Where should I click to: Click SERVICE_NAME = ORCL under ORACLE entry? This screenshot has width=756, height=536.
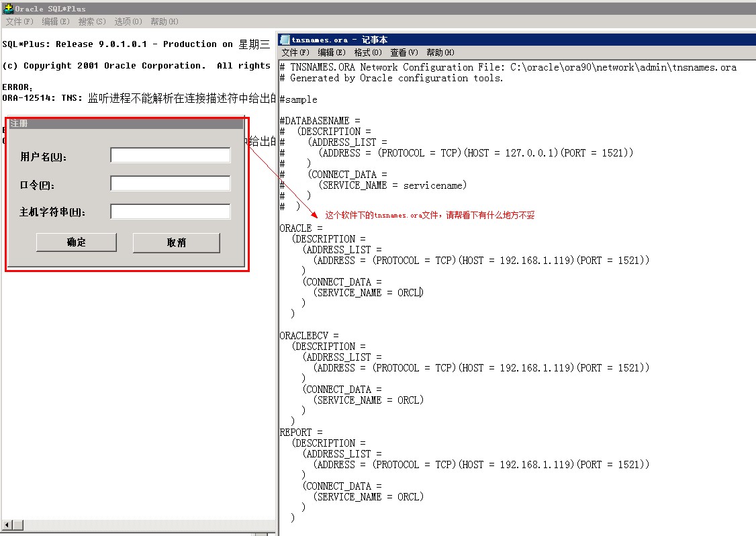point(369,293)
